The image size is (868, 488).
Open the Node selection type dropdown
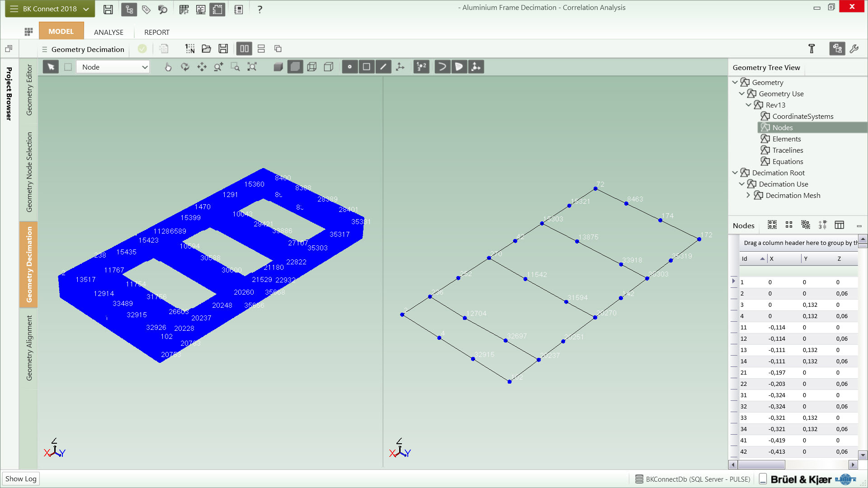click(x=113, y=67)
